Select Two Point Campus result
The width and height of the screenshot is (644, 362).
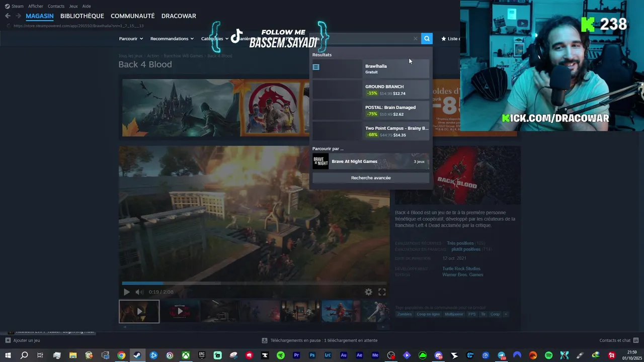[x=371, y=131]
